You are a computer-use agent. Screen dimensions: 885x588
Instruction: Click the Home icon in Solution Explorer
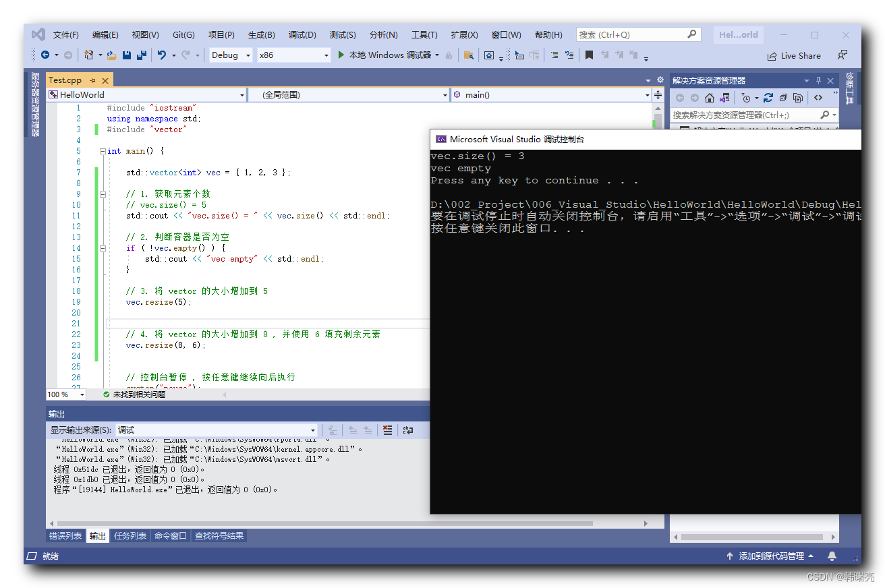coord(708,98)
